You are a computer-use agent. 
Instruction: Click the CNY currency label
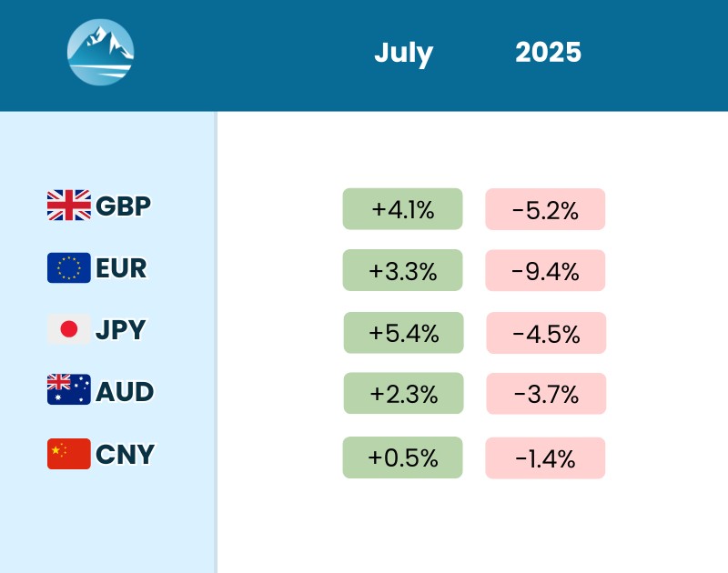tap(125, 454)
